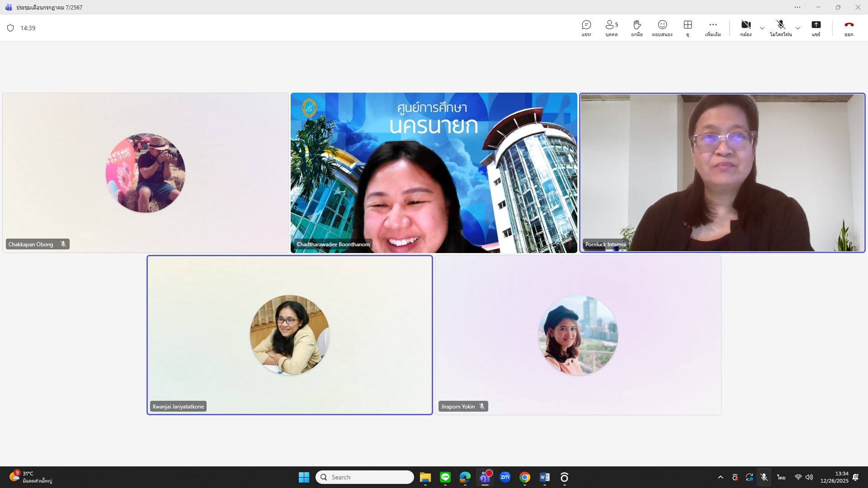Image resolution: width=868 pixels, height=488 pixels.
Task: Unmute the microphone in toolbar
Action: pos(780,28)
